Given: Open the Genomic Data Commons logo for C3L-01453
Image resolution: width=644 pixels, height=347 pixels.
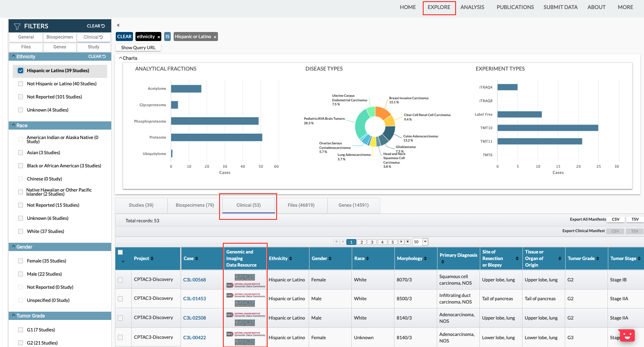Looking at the screenshot, I should point(245,295).
